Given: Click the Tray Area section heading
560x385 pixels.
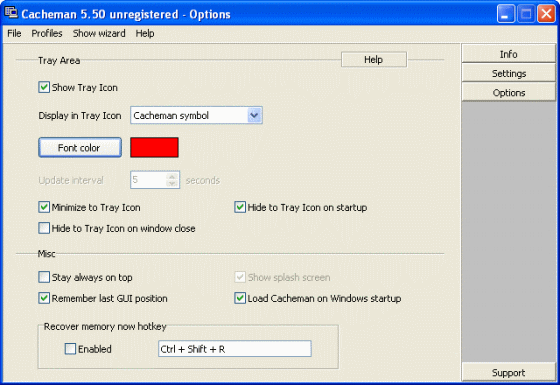Looking at the screenshot, I should (59, 60).
